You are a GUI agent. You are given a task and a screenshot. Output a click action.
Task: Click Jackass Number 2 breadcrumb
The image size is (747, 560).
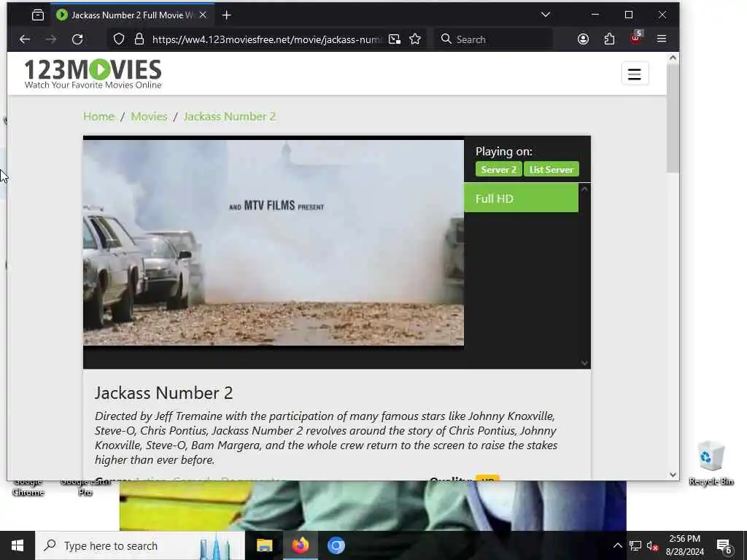pyautogui.click(x=230, y=117)
